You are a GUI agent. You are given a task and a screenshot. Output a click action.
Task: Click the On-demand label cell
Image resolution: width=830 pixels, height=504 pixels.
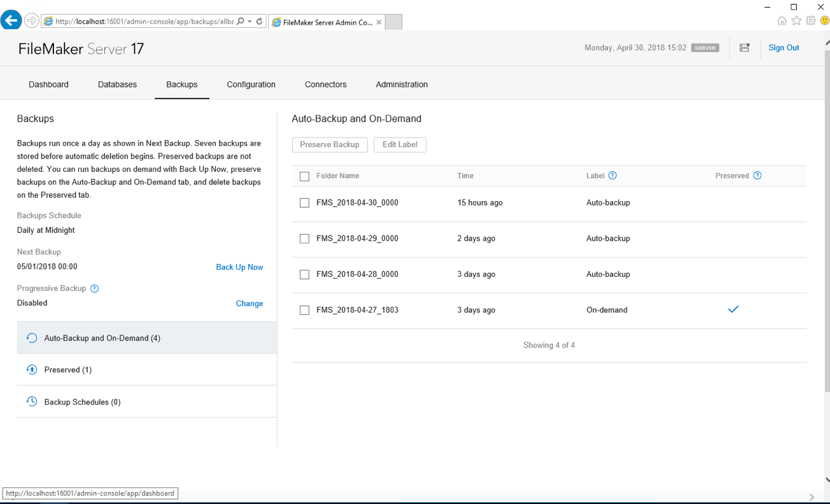pos(607,310)
